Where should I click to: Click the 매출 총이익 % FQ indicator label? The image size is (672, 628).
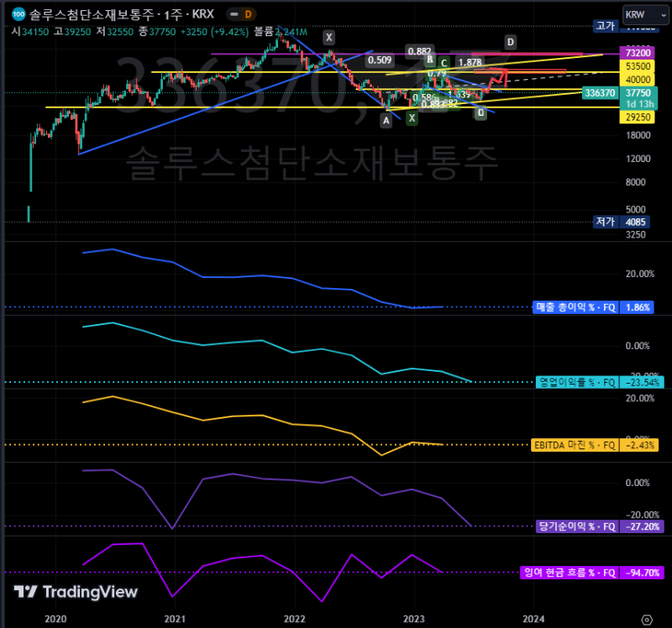[x=575, y=307]
